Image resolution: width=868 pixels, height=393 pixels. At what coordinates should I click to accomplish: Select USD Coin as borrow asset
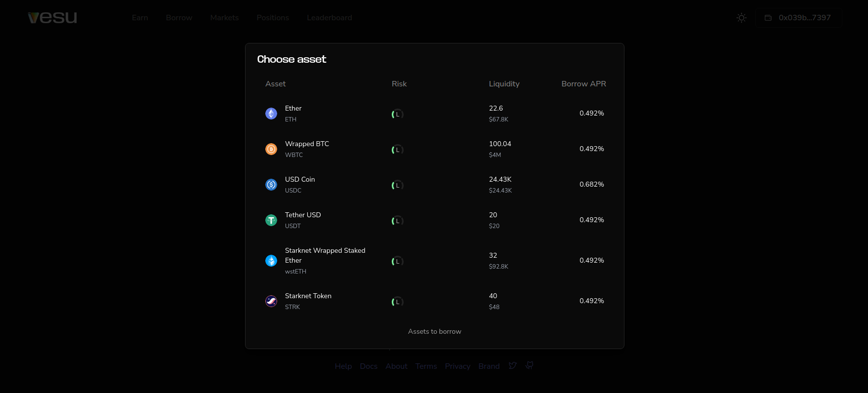[435, 185]
